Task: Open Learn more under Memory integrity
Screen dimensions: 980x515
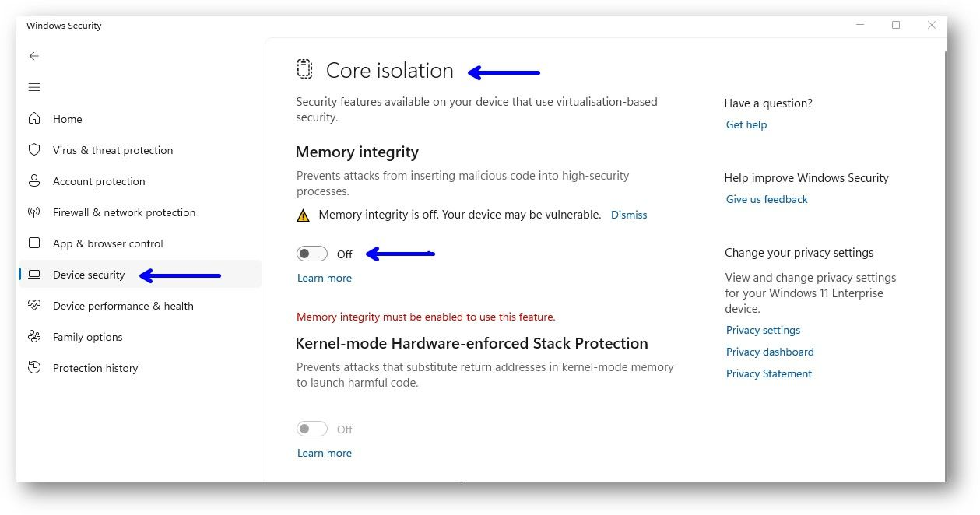Action: coord(324,278)
